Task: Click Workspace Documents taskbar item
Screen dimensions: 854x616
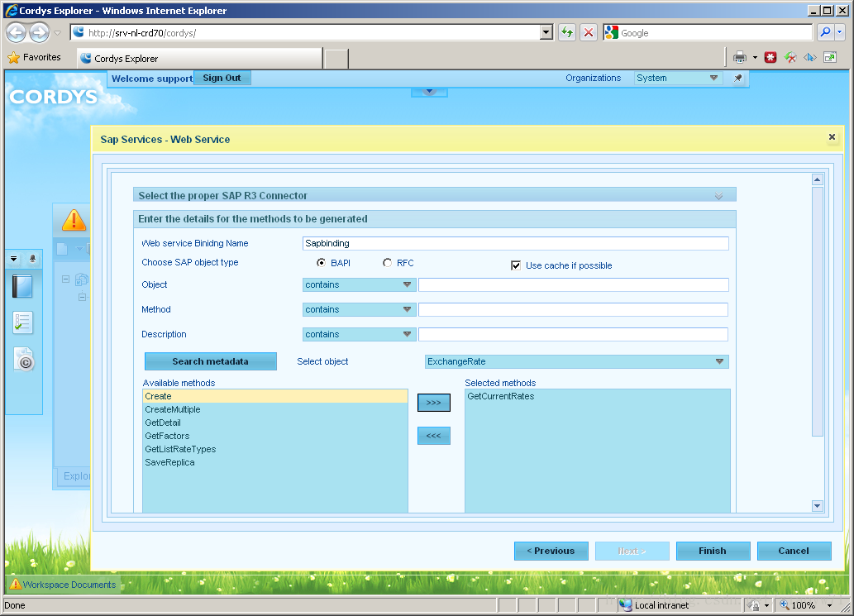Action: [x=63, y=585]
